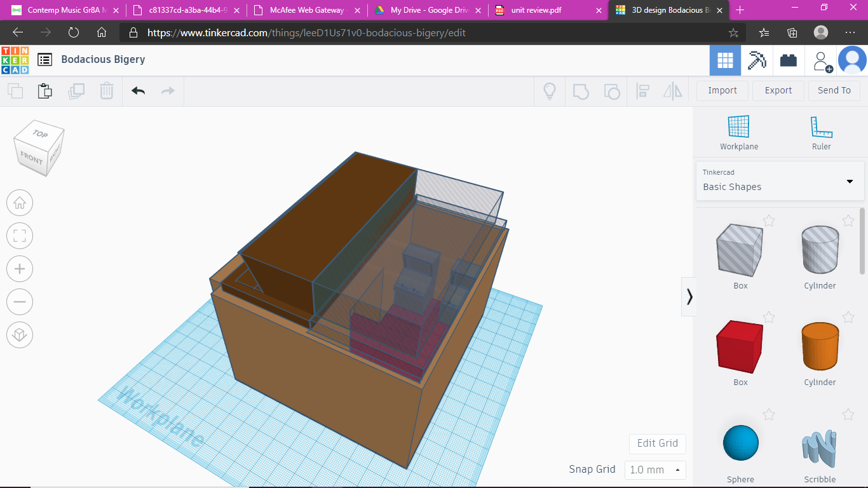Favorite the red Box star

coord(769,317)
